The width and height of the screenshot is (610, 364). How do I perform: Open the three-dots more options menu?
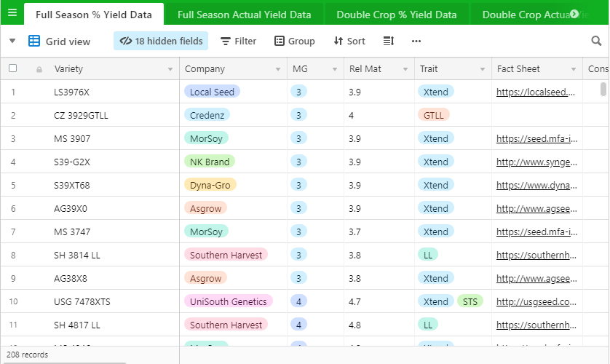pyautogui.click(x=416, y=41)
